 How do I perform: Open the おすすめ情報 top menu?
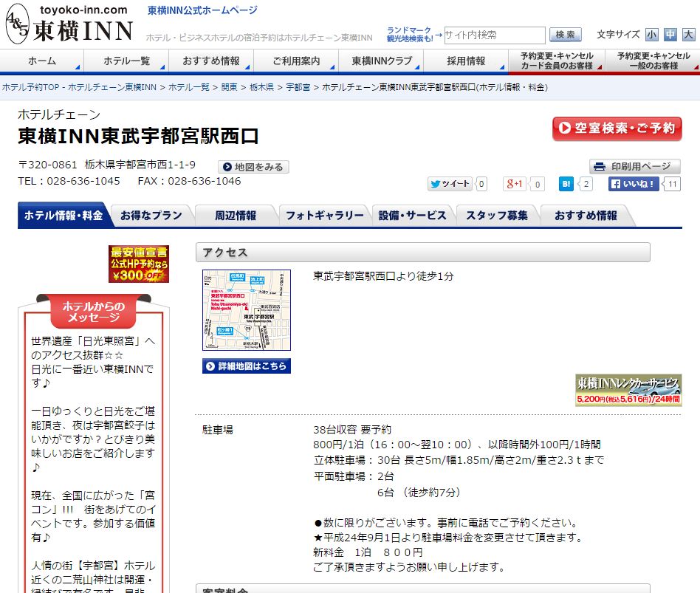211,61
